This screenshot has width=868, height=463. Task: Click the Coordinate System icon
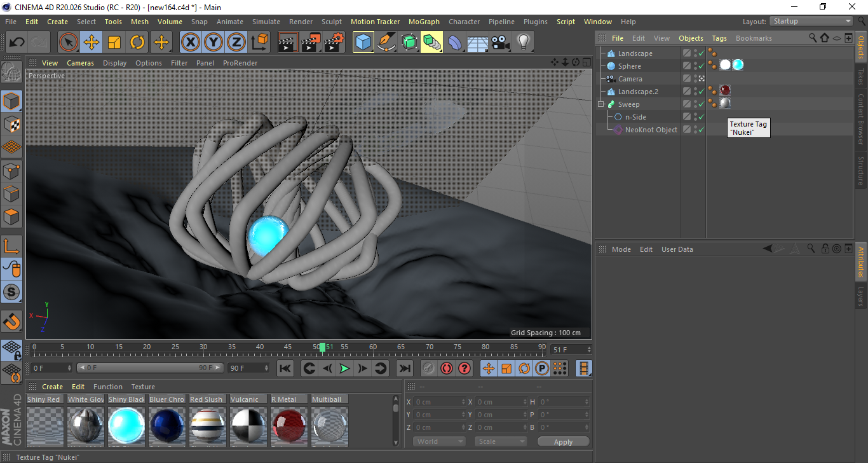[x=259, y=43]
